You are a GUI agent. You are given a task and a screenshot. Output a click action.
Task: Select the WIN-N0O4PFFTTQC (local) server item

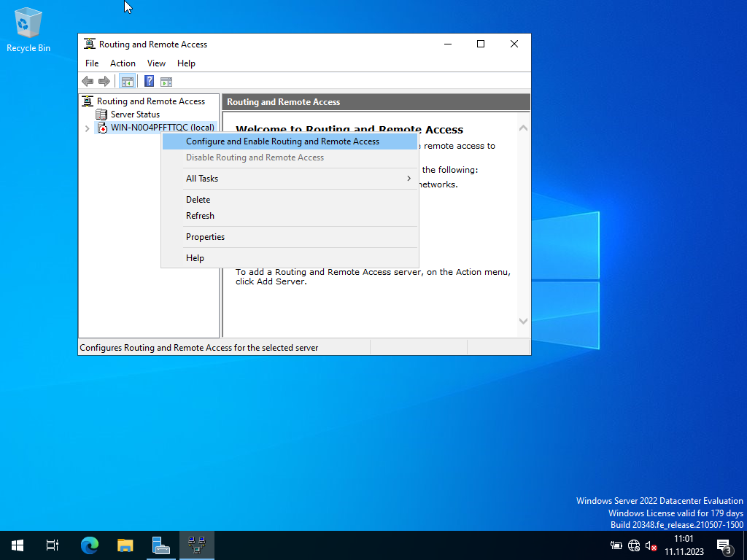coord(163,128)
